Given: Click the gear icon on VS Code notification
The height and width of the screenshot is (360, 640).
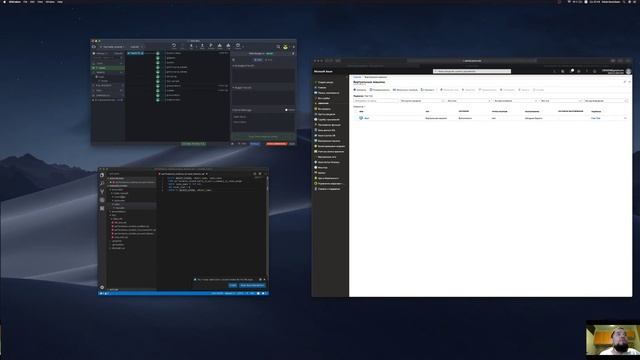Looking at the screenshot, I should 260,280.
